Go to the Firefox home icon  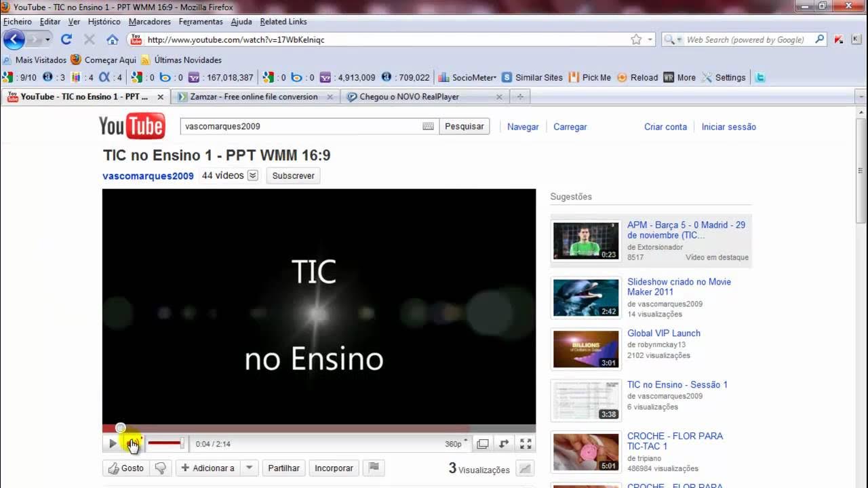click(x=113, y=39)
